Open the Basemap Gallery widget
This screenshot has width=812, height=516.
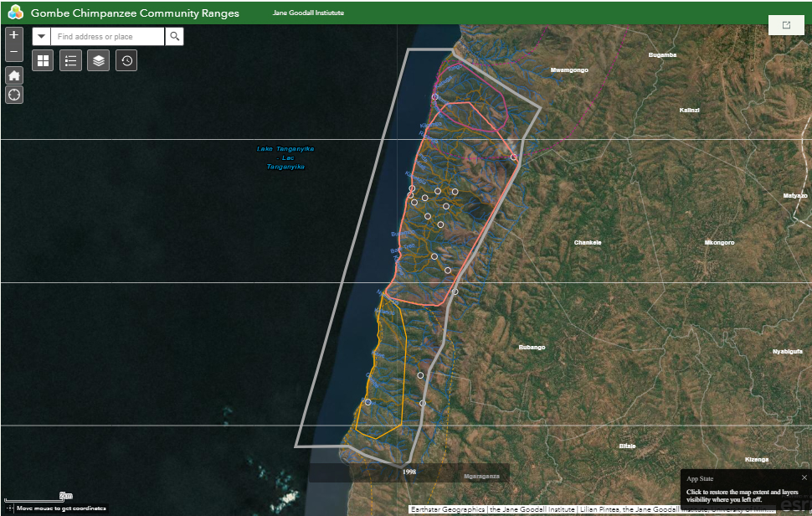(x=43, y=60)
